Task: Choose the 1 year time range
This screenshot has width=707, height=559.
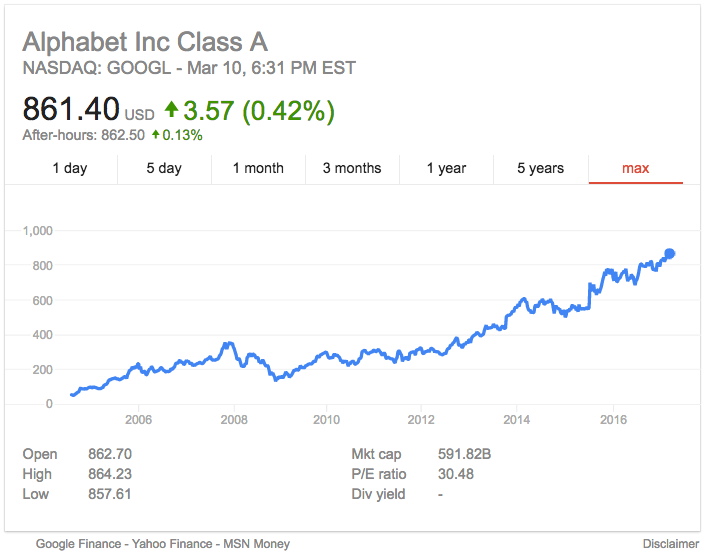Action: point(446,168)
